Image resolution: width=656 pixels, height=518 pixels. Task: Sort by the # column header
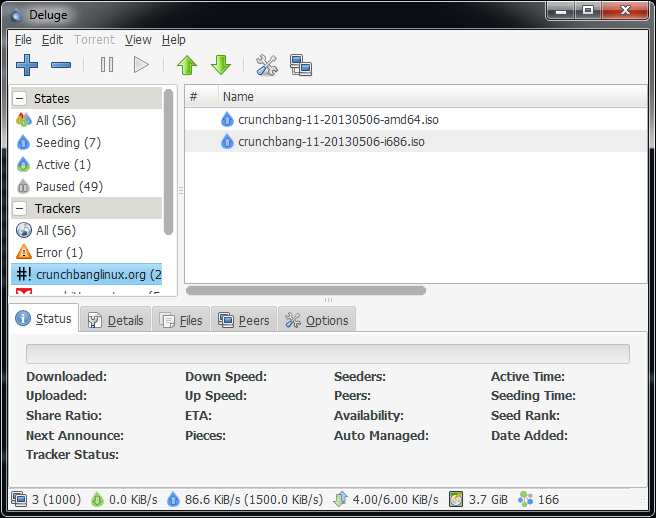click(x=202, y=97)
